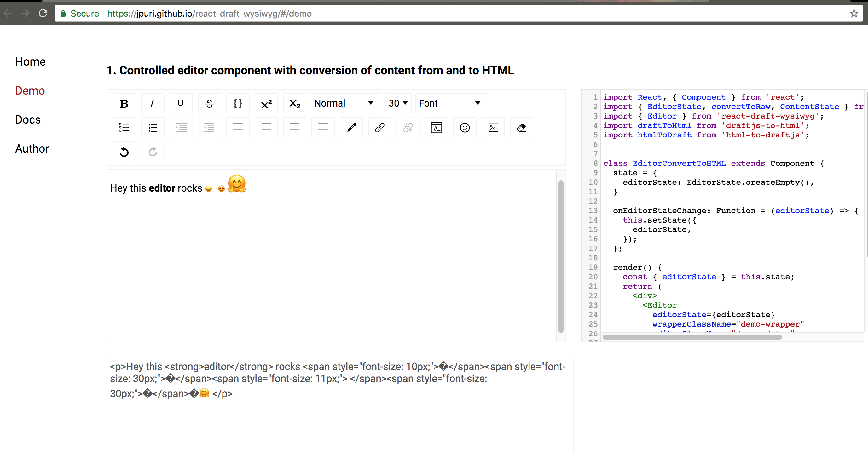Screen dimensions: 868x452
Task: Navigate to the Home page
Action: [x=30, y=61]
